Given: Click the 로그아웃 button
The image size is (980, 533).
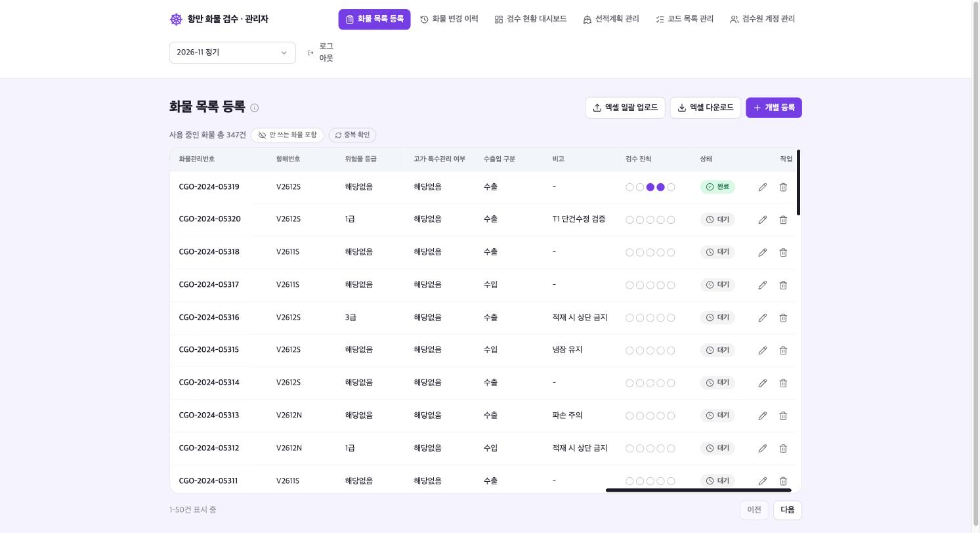Looking at the screenshot, I should click(x=321, y=53).
